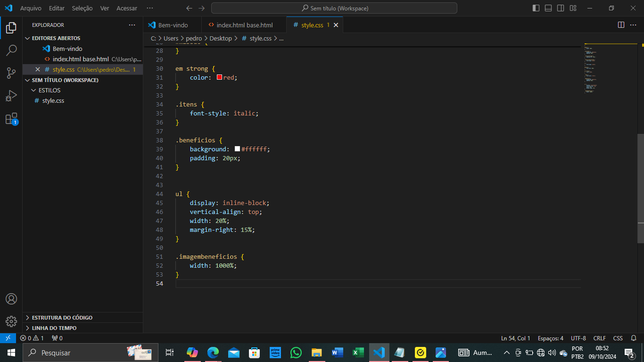Click Ln 54, Col 1 to go to line
The width and height of the screenshot is (644, 362).
[515, 338]
